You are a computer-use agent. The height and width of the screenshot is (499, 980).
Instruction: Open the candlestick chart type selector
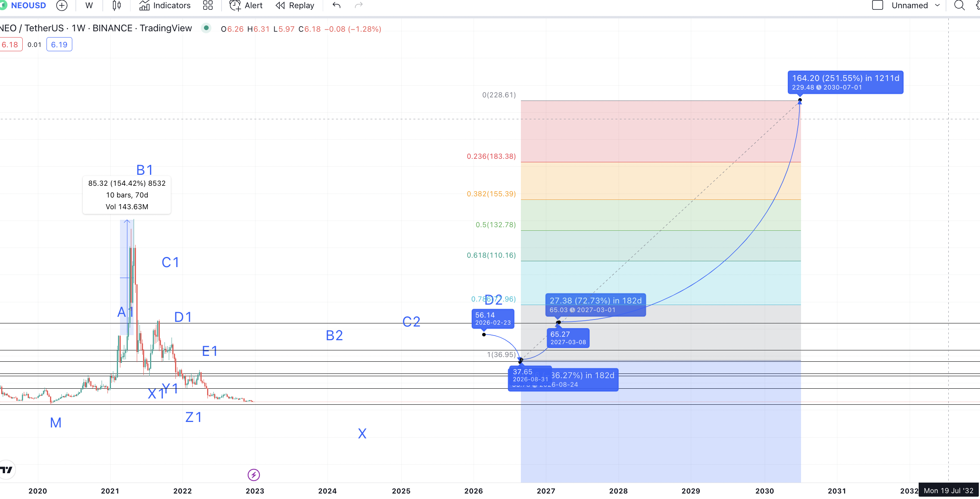pyautogui.click(x=116, y=5)
